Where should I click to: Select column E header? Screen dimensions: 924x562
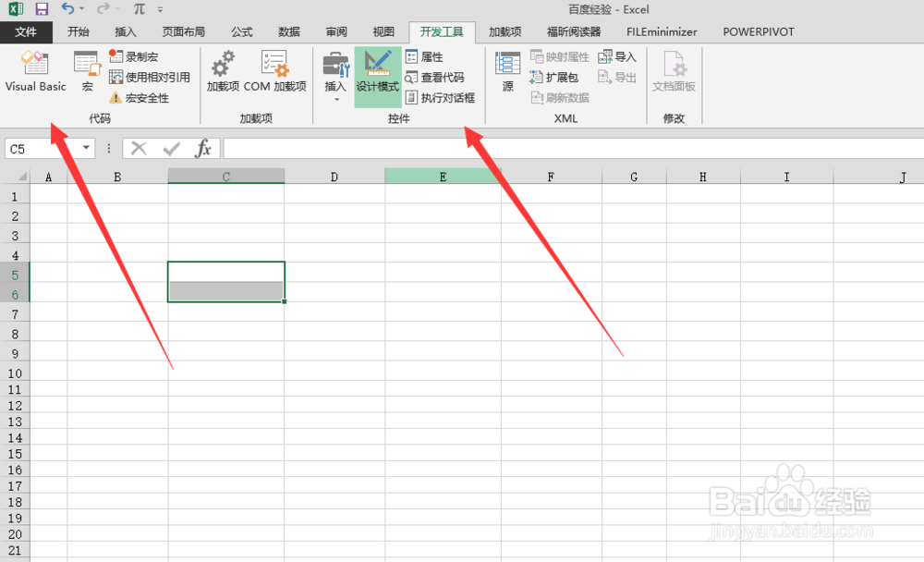tap(443, 177)
